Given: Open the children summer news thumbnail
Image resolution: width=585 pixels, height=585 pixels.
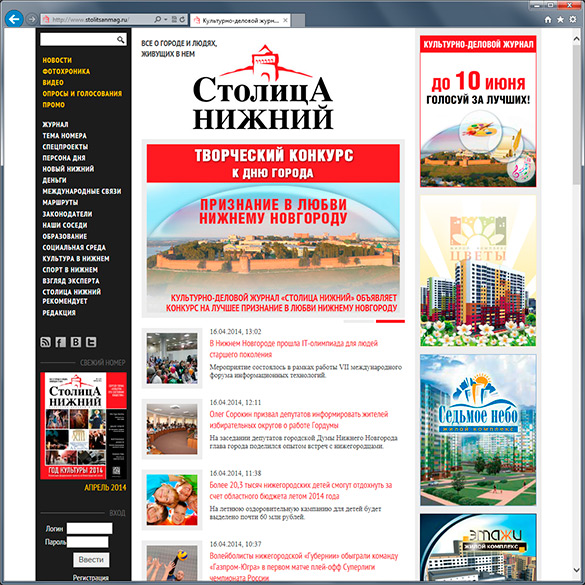Looking at the screenshot, I should coord(172,500).
